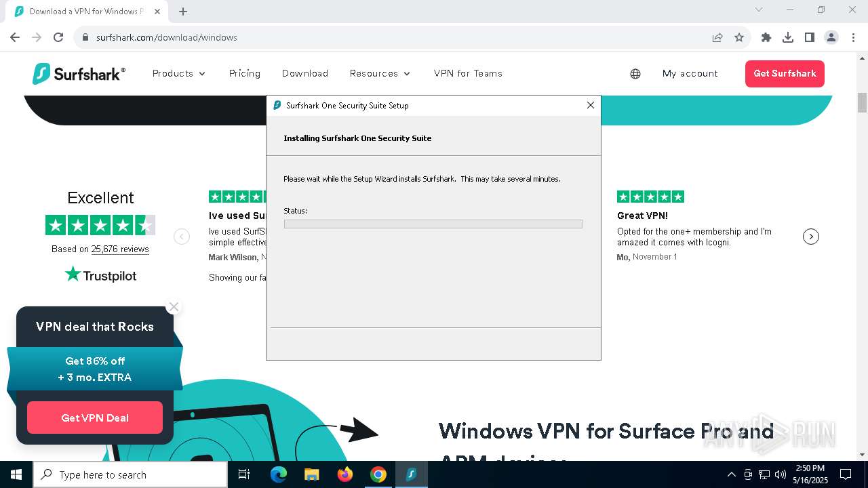Click the Get 86% off banner

95,369
